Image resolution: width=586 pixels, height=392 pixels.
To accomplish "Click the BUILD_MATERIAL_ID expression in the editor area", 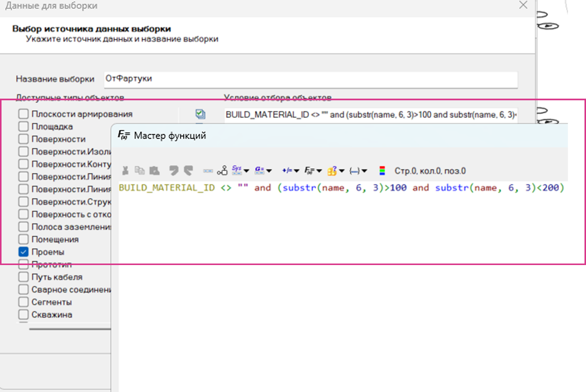I will coord(167,188).
